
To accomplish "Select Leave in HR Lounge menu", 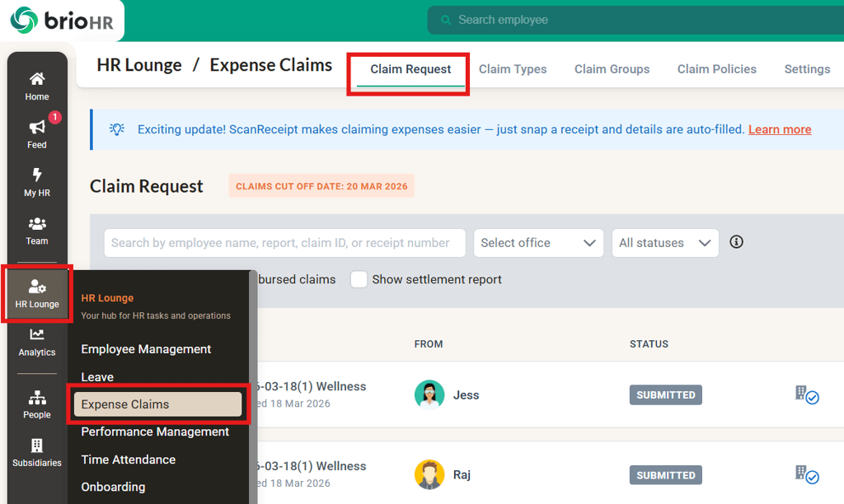I will point(97,377).
